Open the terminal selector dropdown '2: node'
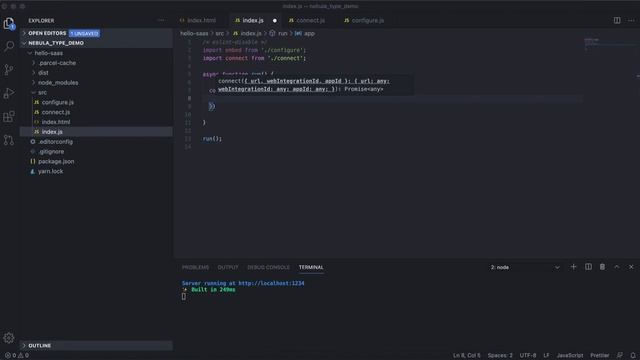Screen dimensions: 640x360 point(525,267)
